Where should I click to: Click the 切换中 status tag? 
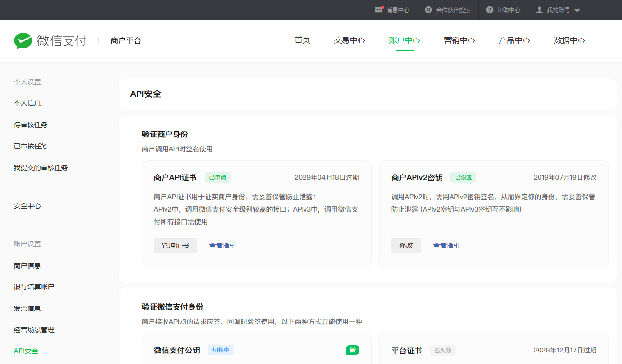(221, 350)
